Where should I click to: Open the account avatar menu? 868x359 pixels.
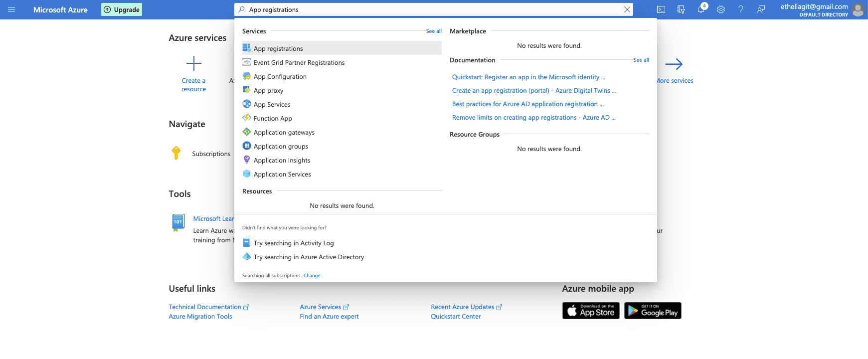[x=858, y=9]
